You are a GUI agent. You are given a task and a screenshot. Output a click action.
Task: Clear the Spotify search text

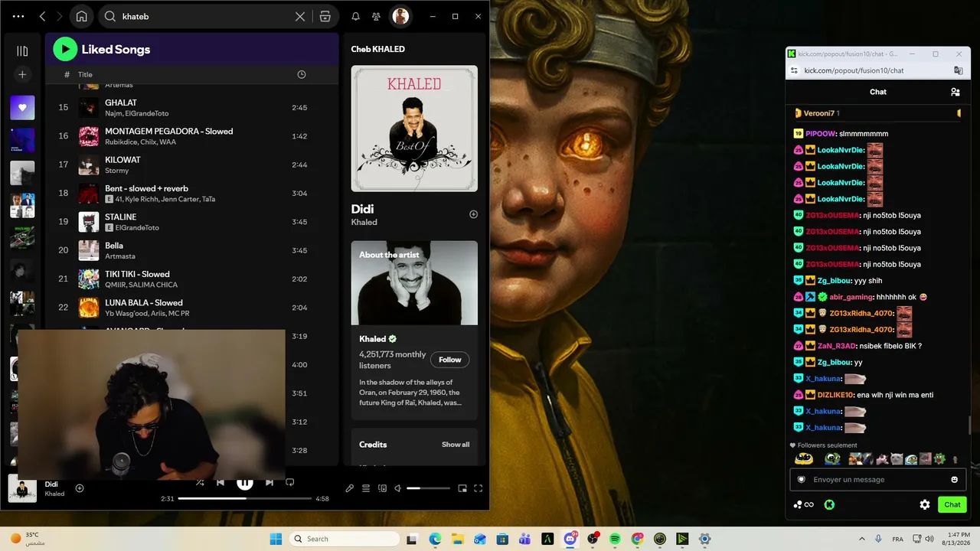click(x=300, y=17)
